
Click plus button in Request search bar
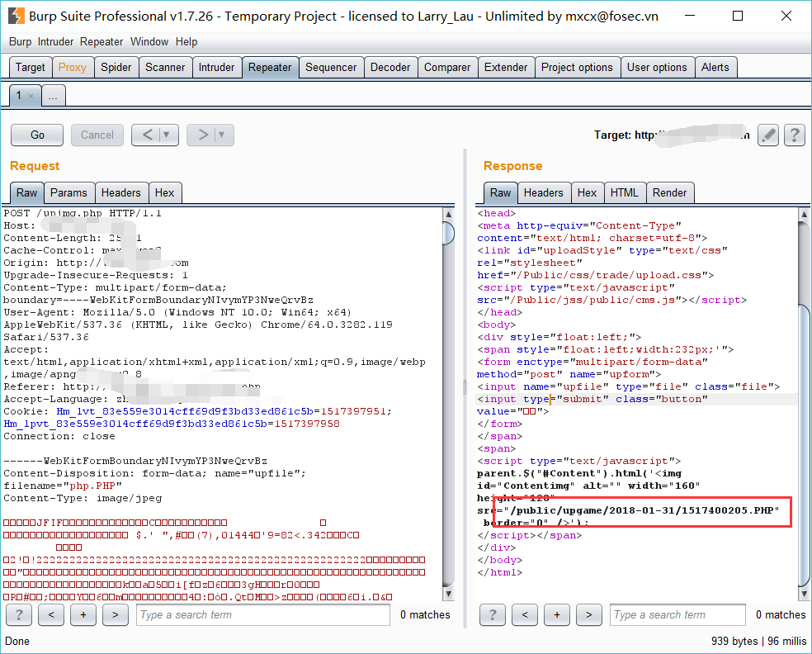pyautogui.click(x=83, y=614)
